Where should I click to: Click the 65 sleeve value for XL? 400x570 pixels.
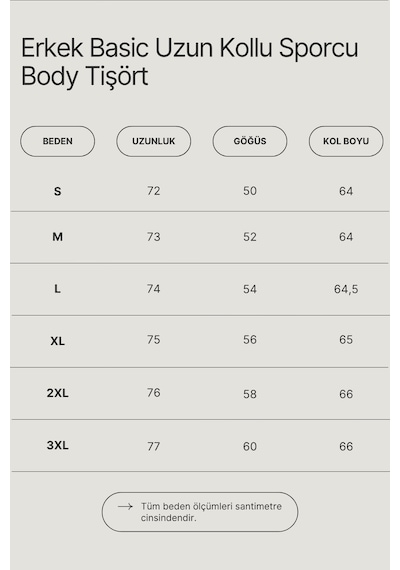(x=346, y=340)
